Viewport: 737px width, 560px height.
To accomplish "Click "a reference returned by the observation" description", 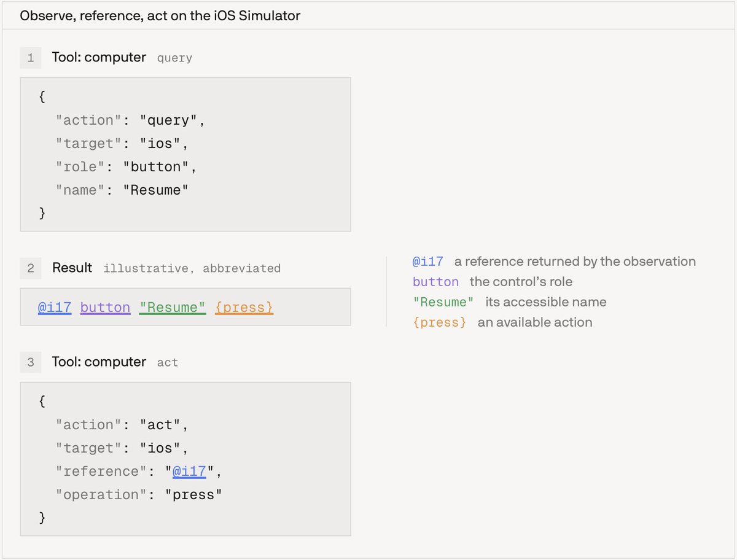I will 575,262.
